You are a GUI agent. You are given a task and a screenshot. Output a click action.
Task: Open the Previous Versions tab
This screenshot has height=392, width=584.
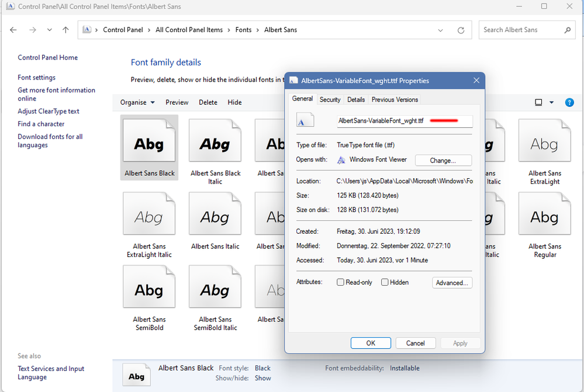tap(395, 99)
